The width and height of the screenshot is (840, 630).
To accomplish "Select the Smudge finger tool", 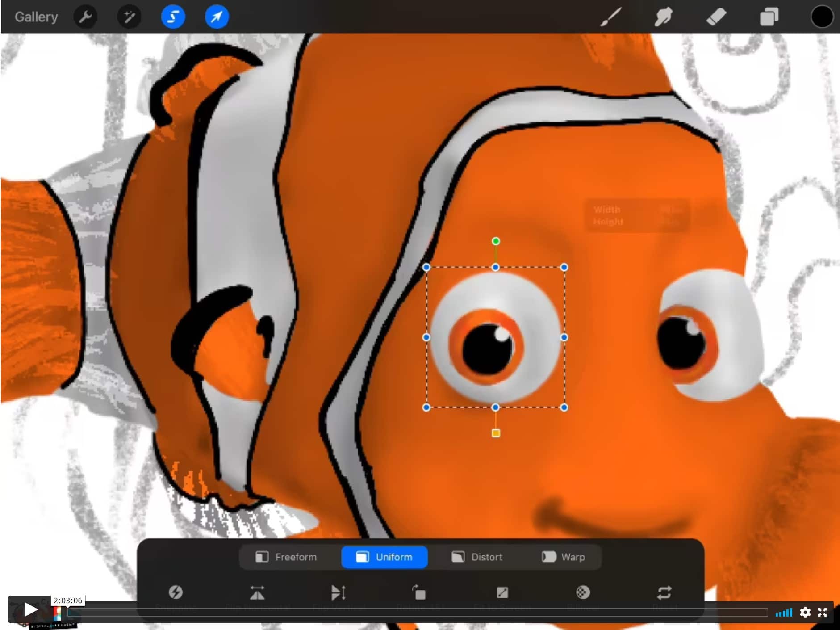I will click(663, 17).
